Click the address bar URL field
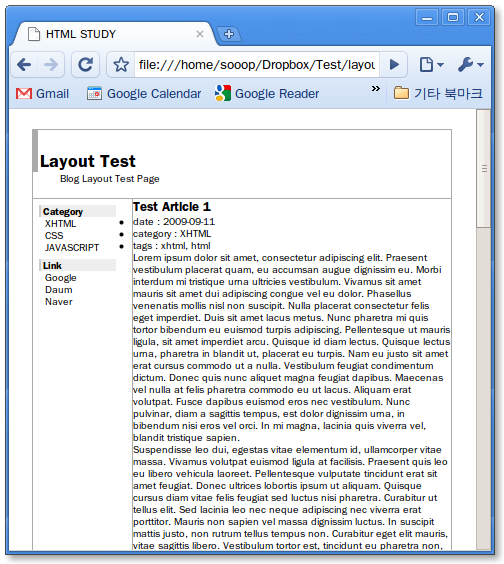504x564 pixels. [256, 65]
